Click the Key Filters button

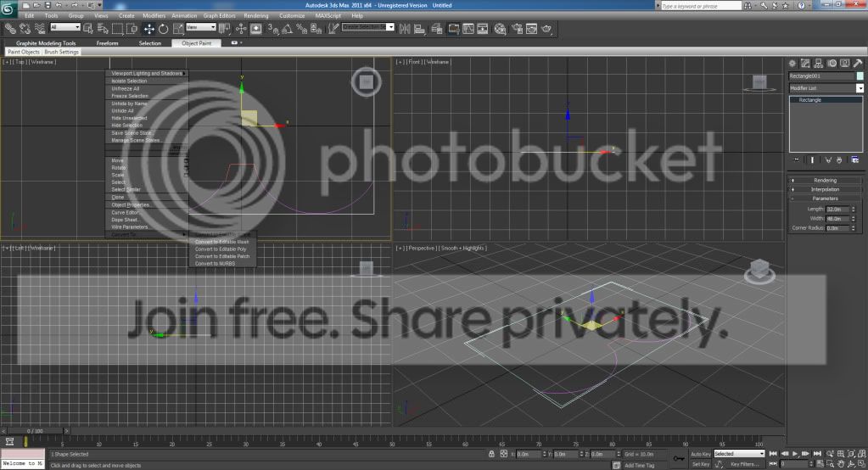click(x=745, y=464)
